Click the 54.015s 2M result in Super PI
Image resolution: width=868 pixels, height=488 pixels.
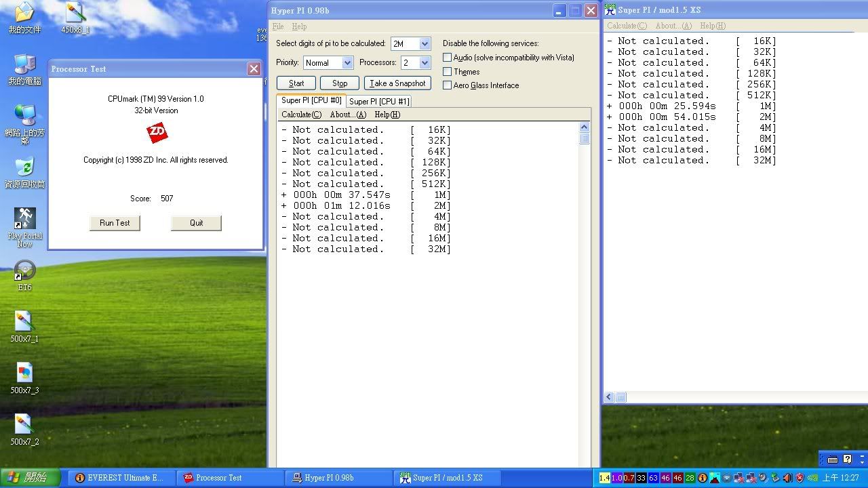tap(692, 117)
